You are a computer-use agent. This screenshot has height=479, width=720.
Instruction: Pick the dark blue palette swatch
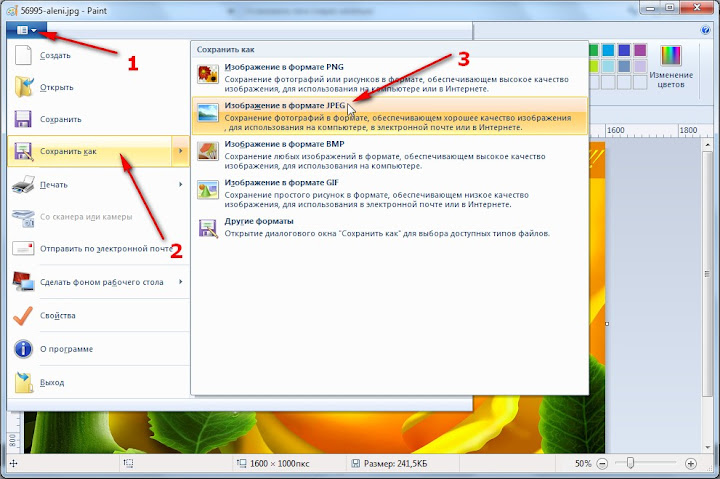click(x=624, y=50)
